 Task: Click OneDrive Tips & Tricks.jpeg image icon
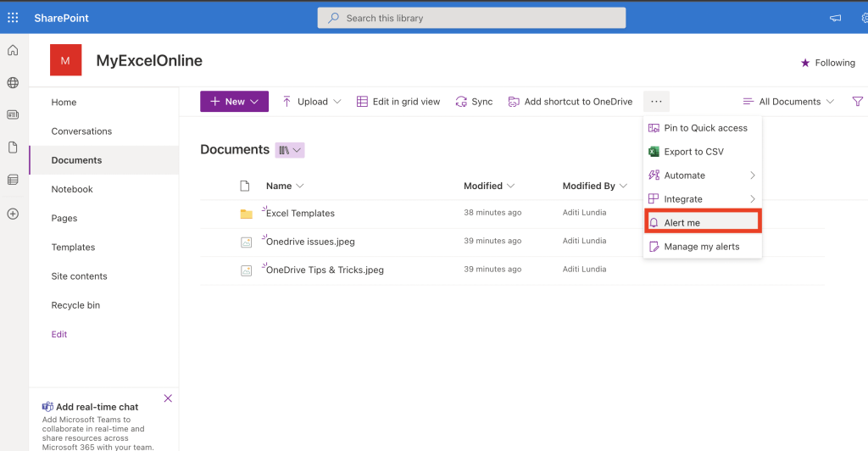[247, 270]
